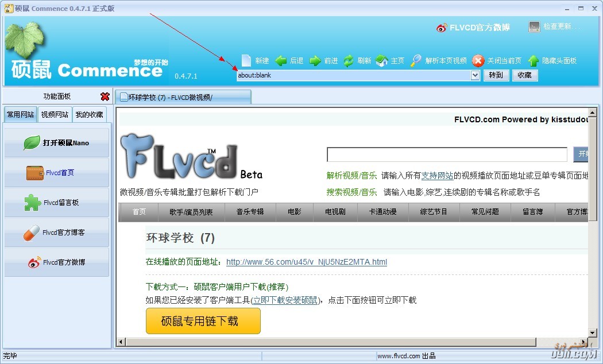Expand the address bar dropdown arrow
The image size is (603, 364).
pos(476,75)
